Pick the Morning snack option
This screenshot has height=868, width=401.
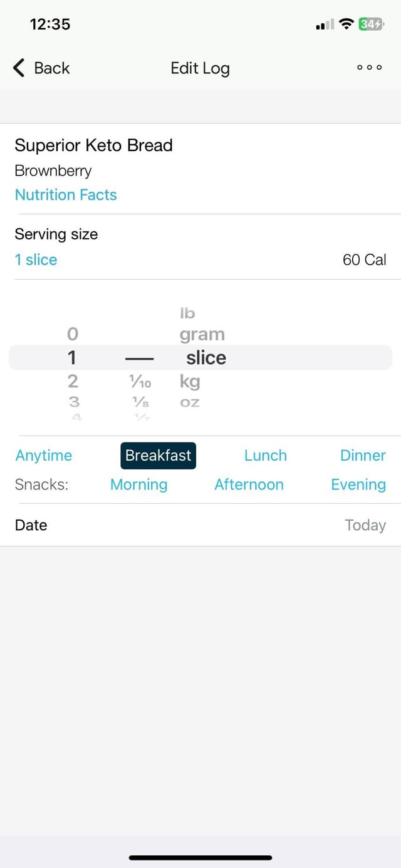[x=138, y=484]
